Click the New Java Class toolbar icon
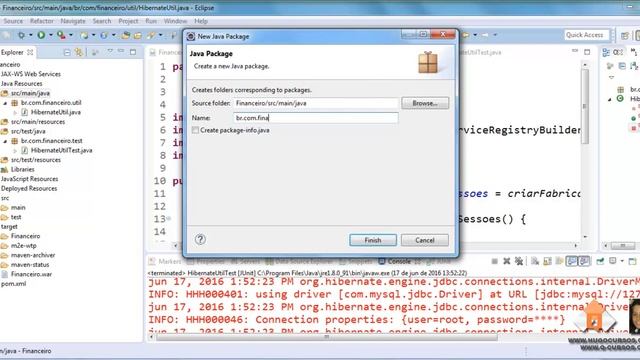Viewport: 640px width, 360px height. pyautogui.click(x=104, y=36)
